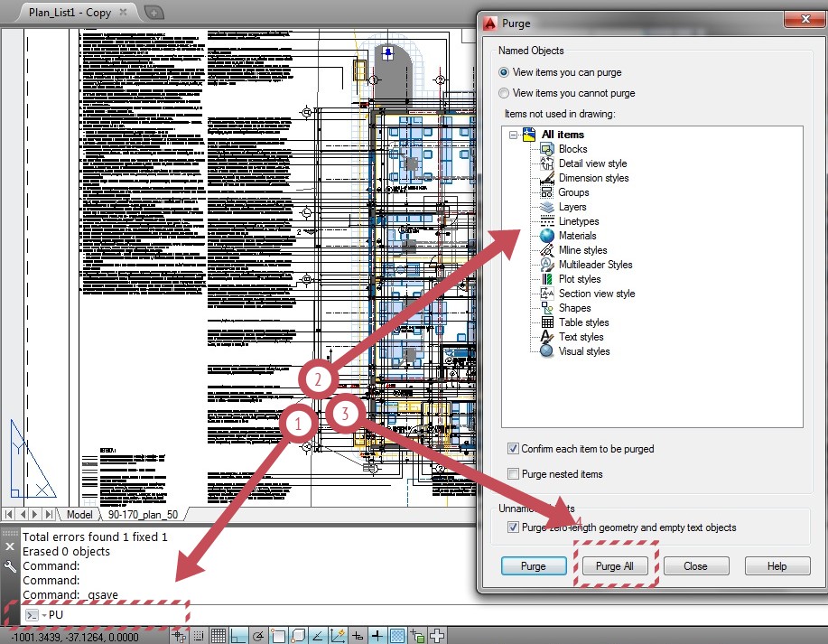Toggle Ortho Mode in status bar
828x644 pixels.
click(x=238, y=636)
